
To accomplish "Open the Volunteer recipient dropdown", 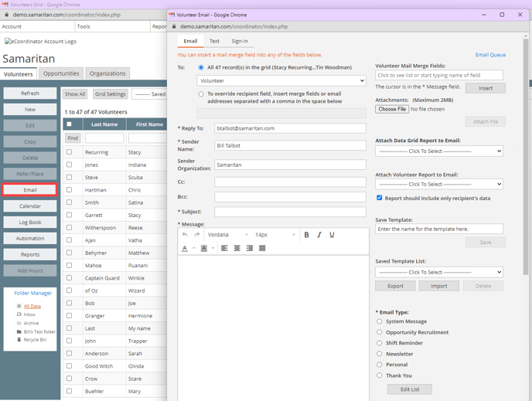I will (x=281, y=80).
